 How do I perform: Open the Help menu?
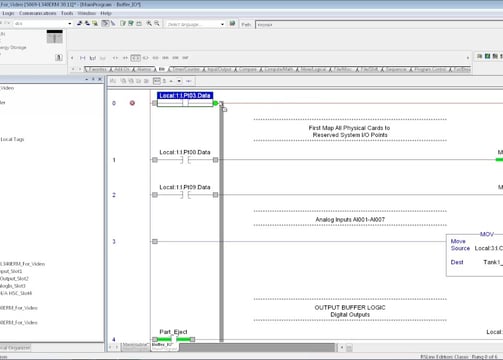[x=106, y=13]
